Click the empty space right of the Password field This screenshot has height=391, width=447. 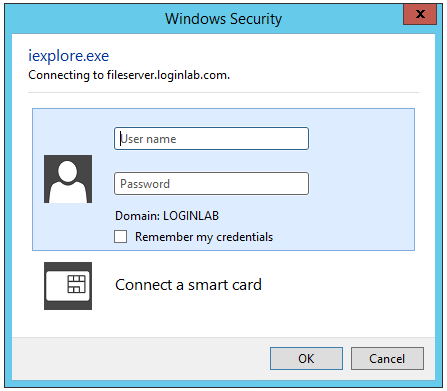[362, 183]
